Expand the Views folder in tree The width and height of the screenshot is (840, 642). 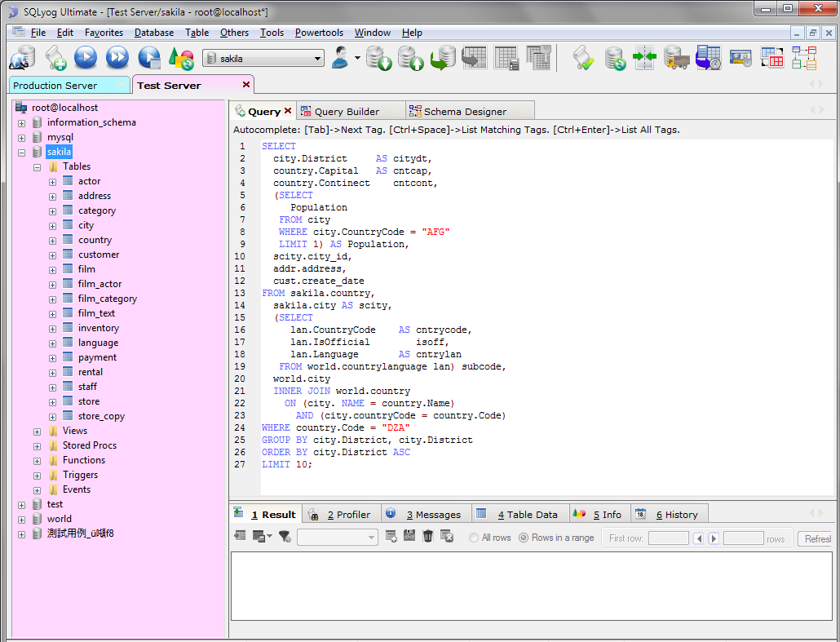38,431
